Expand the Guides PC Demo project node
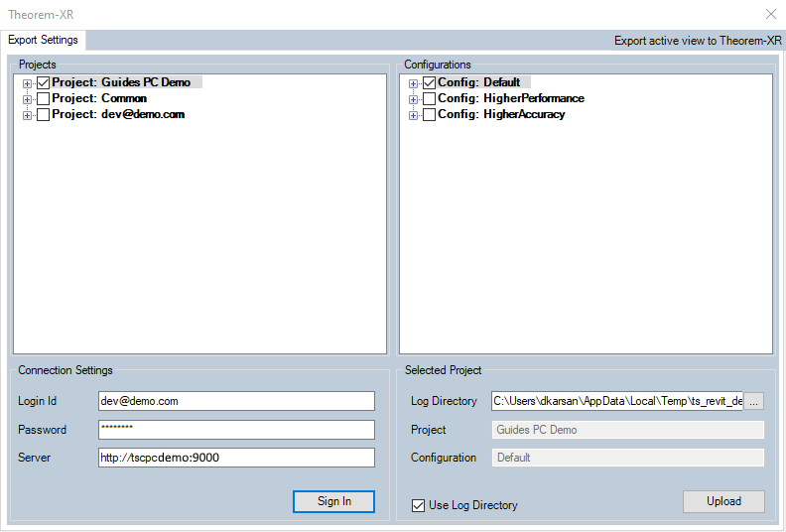 coord(28,83)
